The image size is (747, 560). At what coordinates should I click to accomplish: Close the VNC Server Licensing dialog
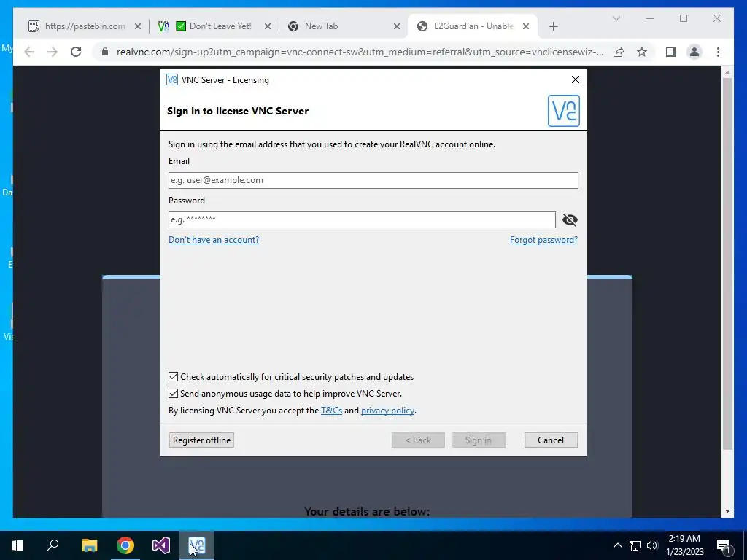click(x=576, y=79)
